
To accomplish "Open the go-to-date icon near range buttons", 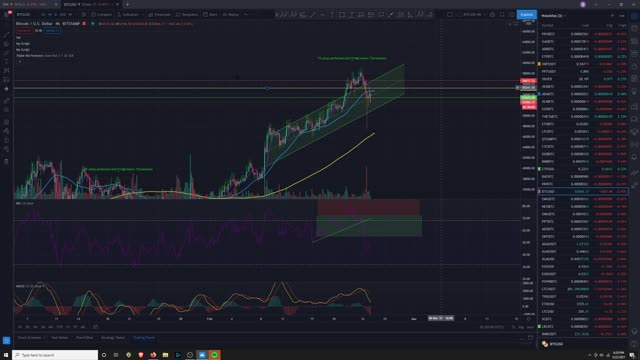I will [x=96, y=327].
